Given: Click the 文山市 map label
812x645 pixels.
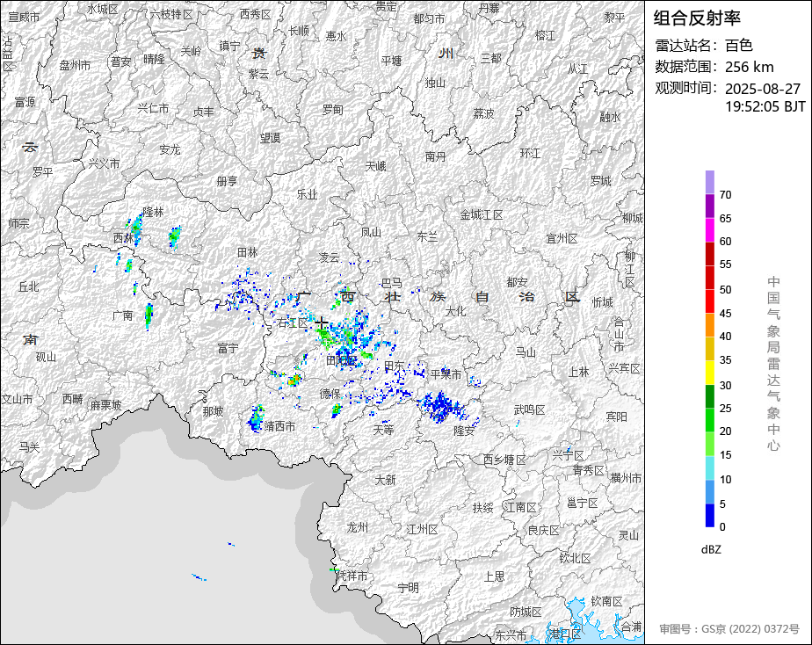Looking at the screenshot, I should click(x=17, y=400).
